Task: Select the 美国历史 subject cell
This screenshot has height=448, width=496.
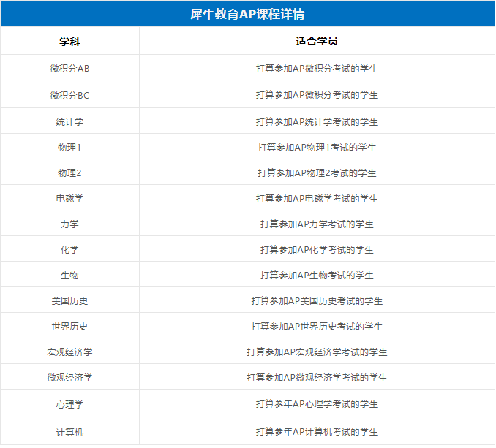Action: pos(69,301)
